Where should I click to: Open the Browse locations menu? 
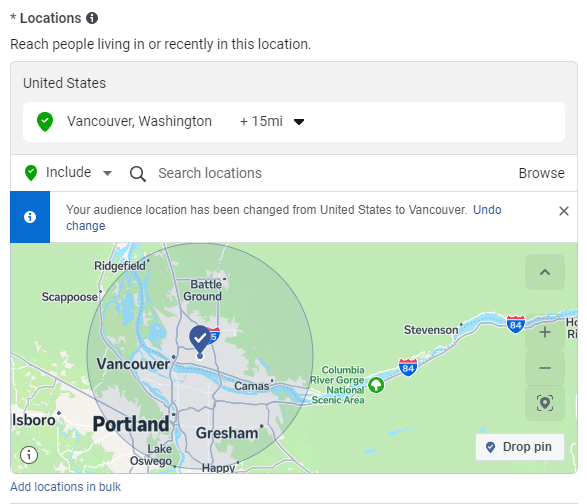click(541, 173)
